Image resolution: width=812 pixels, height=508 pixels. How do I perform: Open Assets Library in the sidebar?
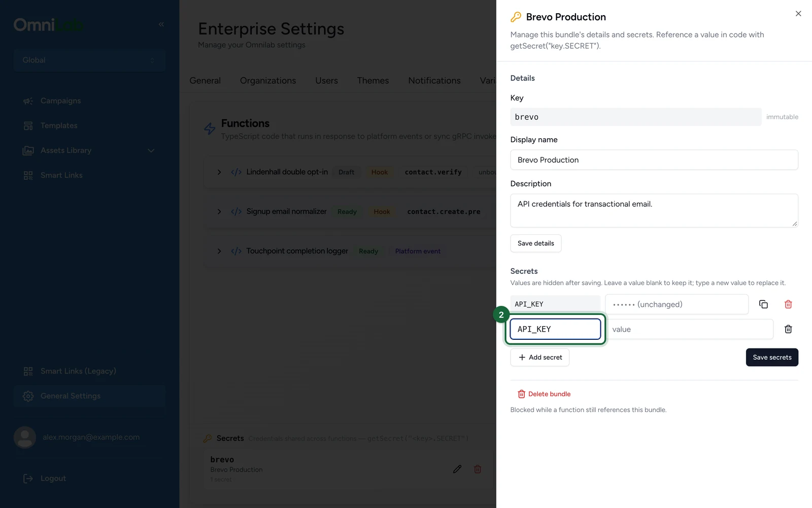pyautogui.click(x=66, y=150)
